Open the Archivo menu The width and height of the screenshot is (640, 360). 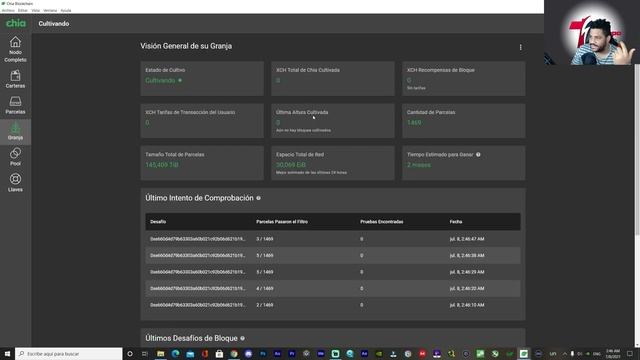(8, 10)
